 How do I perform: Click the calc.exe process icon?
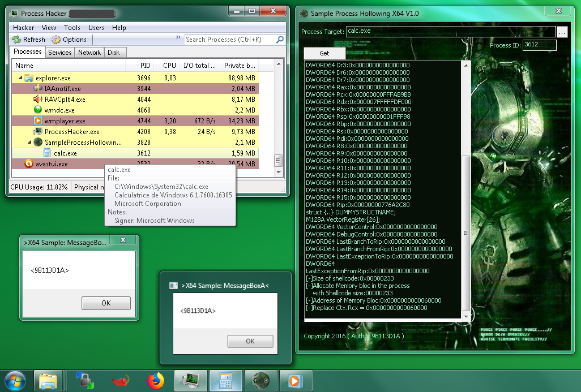[47, 153]
